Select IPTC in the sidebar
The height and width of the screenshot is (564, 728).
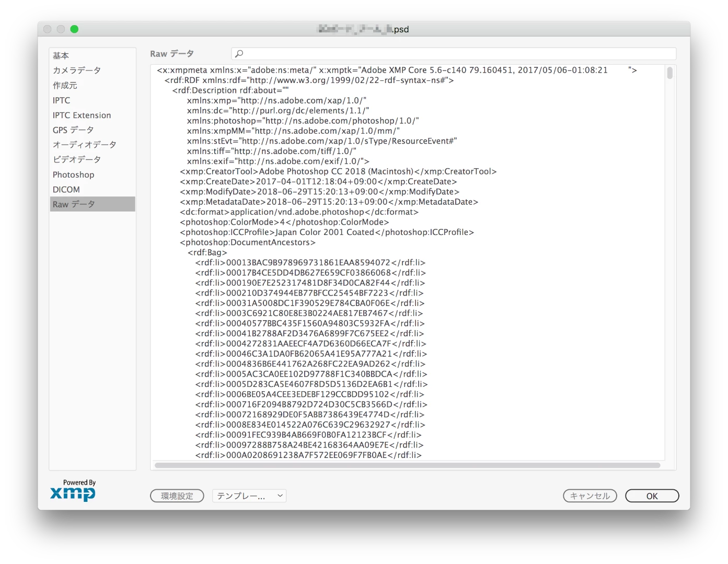click(93, 100)
